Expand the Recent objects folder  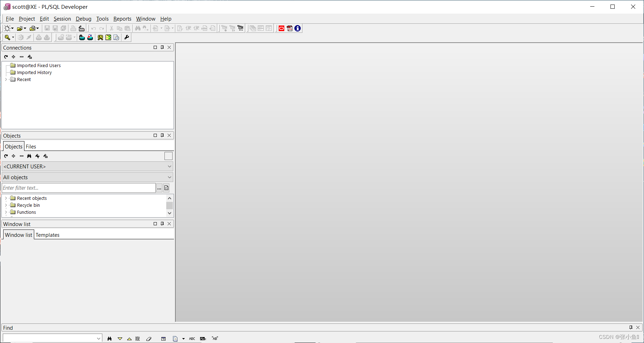coord(6,198)
